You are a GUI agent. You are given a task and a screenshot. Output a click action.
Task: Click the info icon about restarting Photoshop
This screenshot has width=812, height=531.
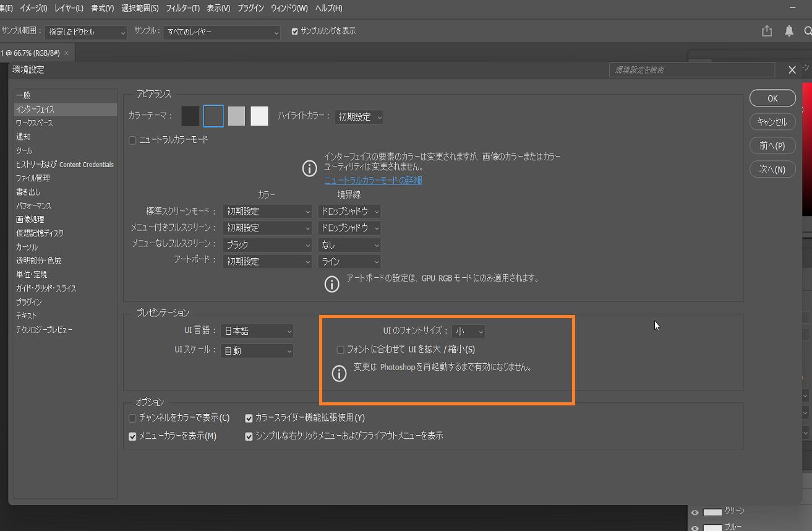click(339, 373)
